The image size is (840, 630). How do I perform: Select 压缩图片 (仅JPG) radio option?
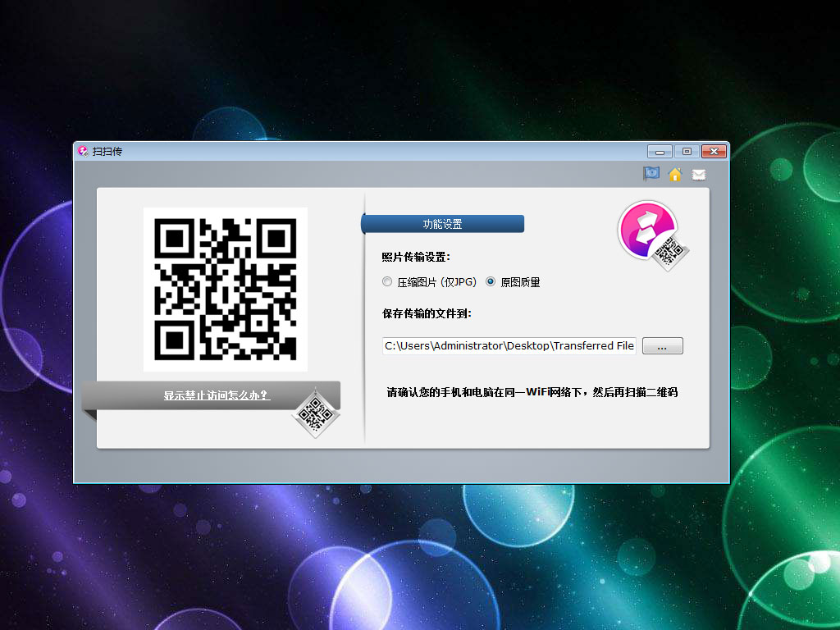tap(387, 282)
